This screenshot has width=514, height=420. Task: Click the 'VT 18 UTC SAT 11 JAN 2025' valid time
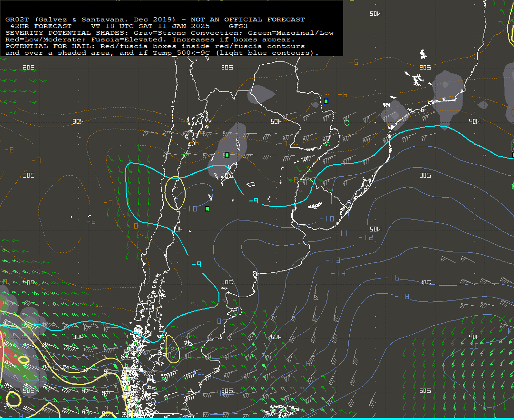(150, 26)
